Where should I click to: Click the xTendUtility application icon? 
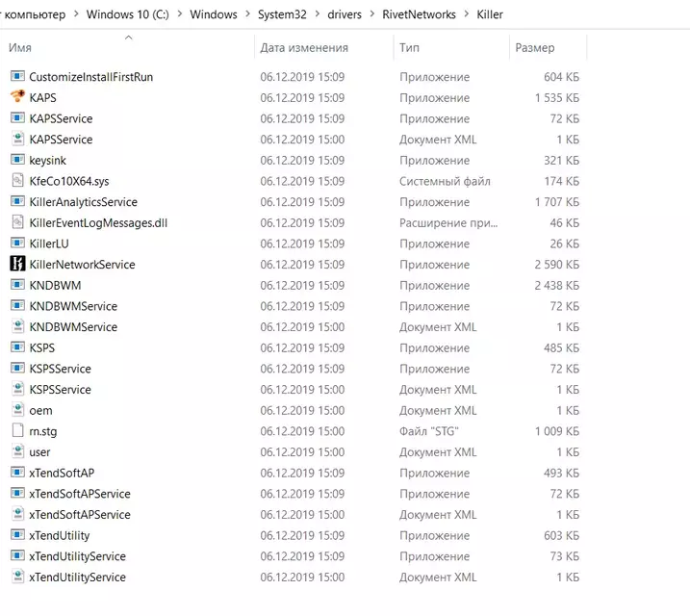pos(17,535)
